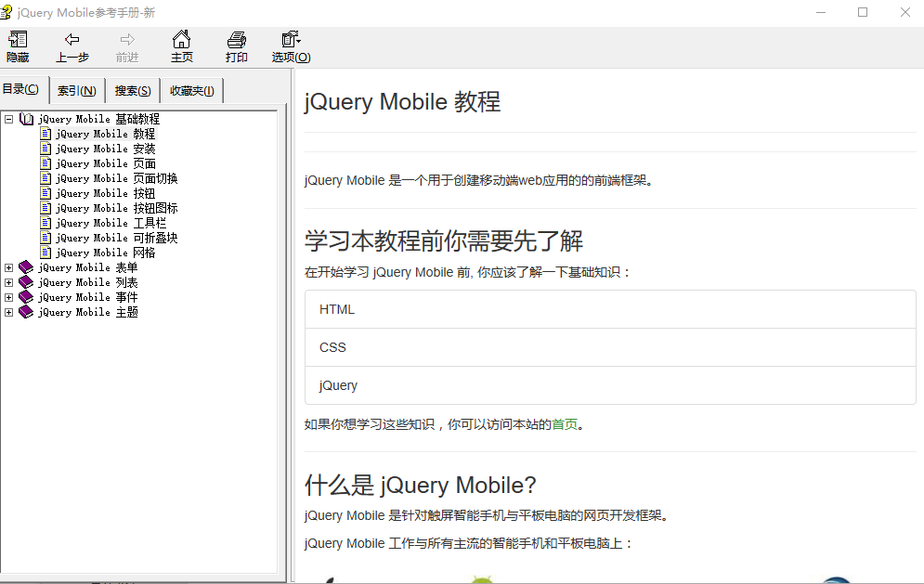Select jQuery Mobile 页面切换 in the tree
The height and width of the screenshot is (584, 924).
[111, 177]
